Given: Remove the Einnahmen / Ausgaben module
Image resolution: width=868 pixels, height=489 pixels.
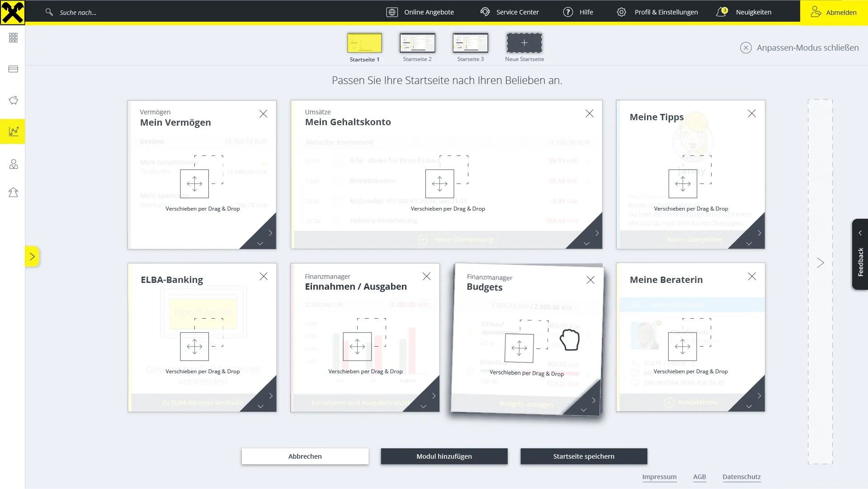Looking at the screenshot, I should [426, 276].
